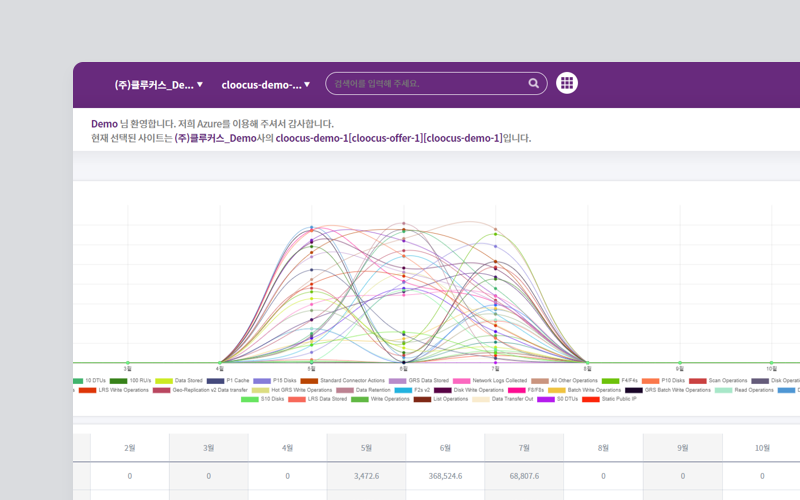Select the 7월 column header
This screenshot has height=500, width=800.
click(525, 448)
